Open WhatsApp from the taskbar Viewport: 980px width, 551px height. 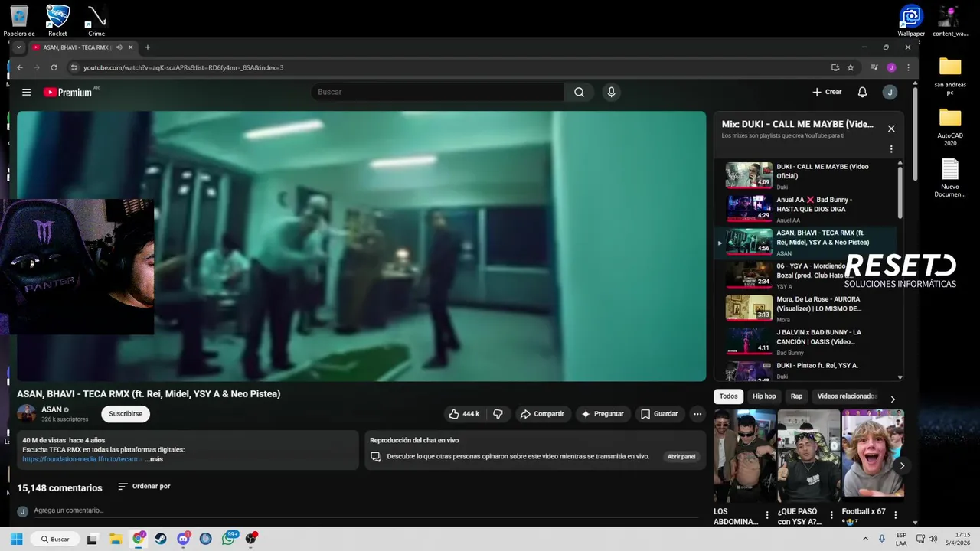pos(229,539)
